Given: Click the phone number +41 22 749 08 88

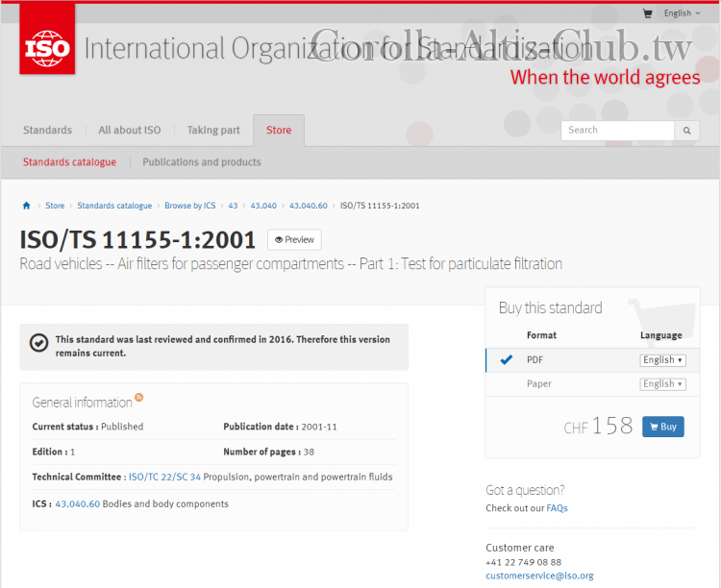Looking at the screenshot, I should point(523,562).
